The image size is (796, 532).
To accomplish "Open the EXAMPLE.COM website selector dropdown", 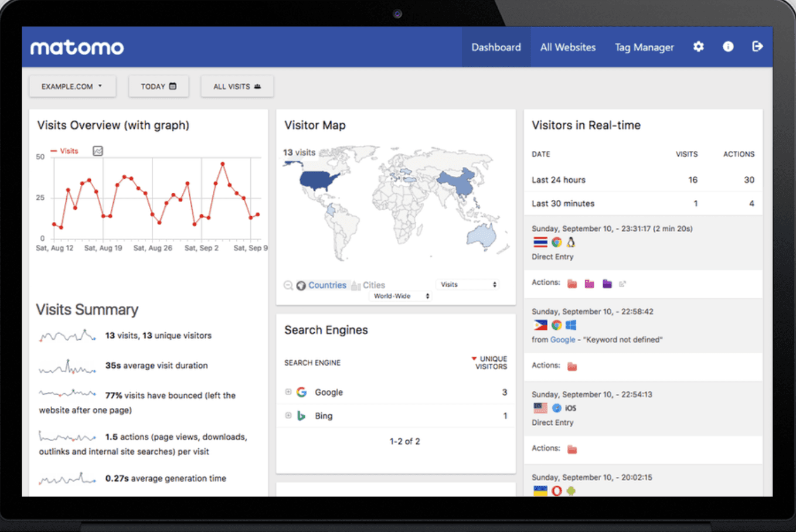I will pos(72,87).
